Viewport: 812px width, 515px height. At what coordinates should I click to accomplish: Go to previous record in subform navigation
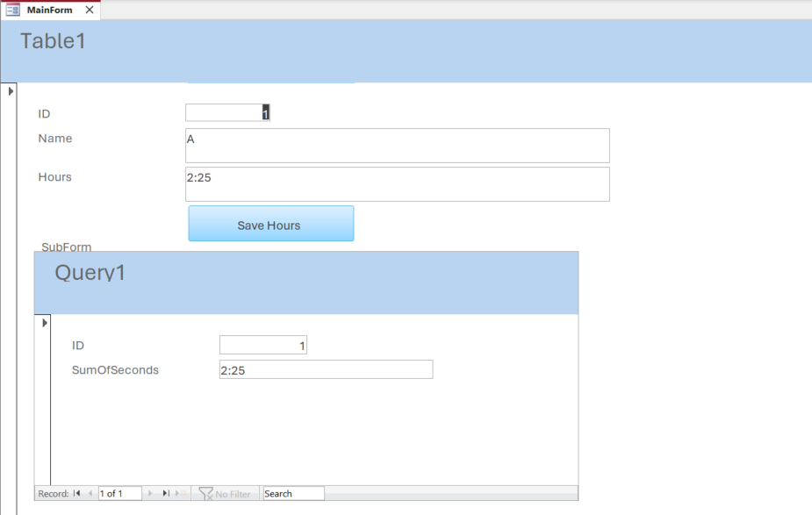click(90, 493)
